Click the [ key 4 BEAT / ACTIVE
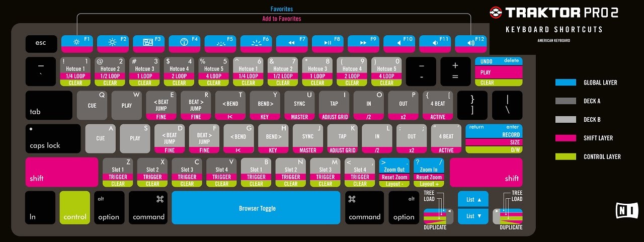Image resolution: width=644 pixels, height=242 pixels. 438,105
